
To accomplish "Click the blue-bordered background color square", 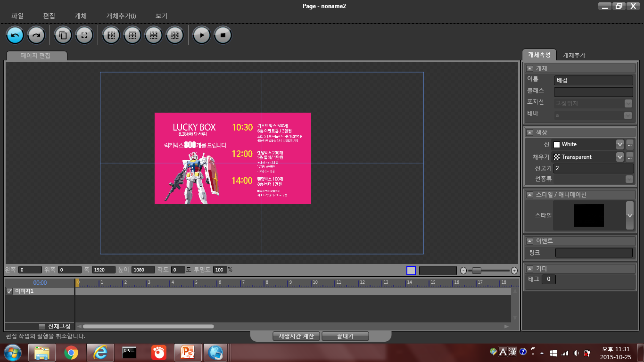I will coord(411,271).
